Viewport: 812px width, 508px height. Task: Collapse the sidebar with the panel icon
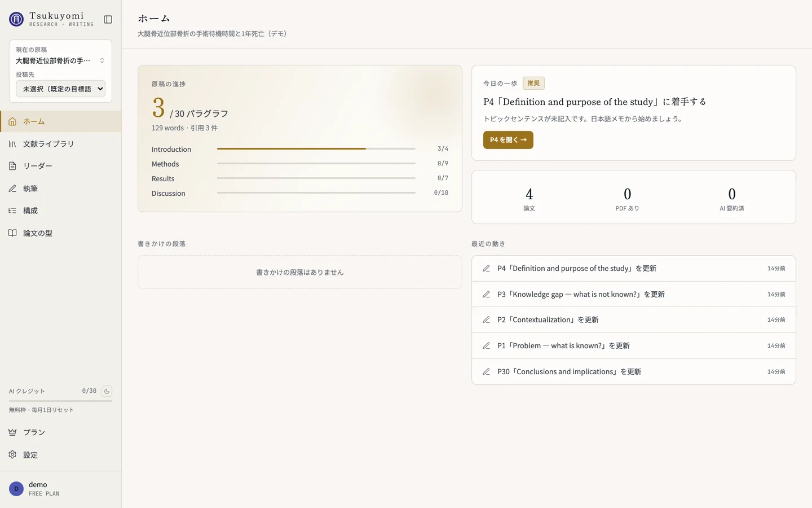pos(108,19)
